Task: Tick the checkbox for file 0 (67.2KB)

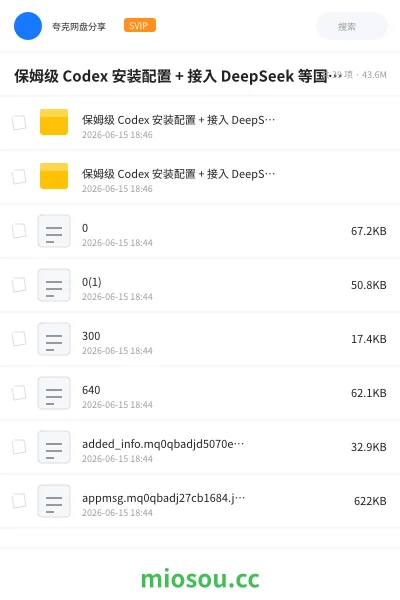Action: click(19, 231)
